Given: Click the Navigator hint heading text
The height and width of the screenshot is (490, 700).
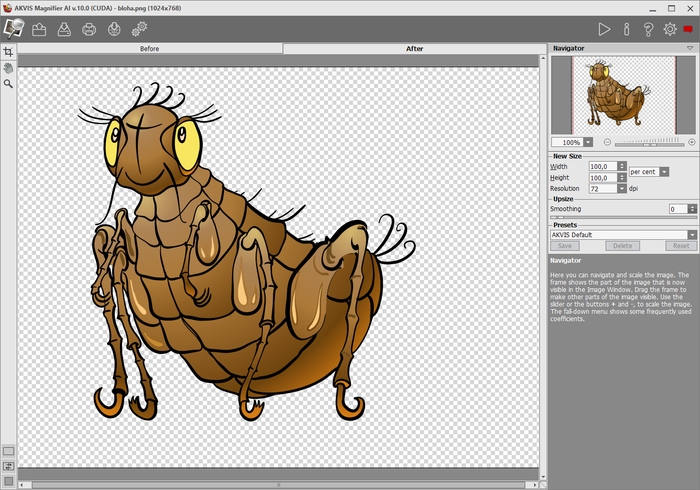Looking at the screenshot, I should 565,261.
